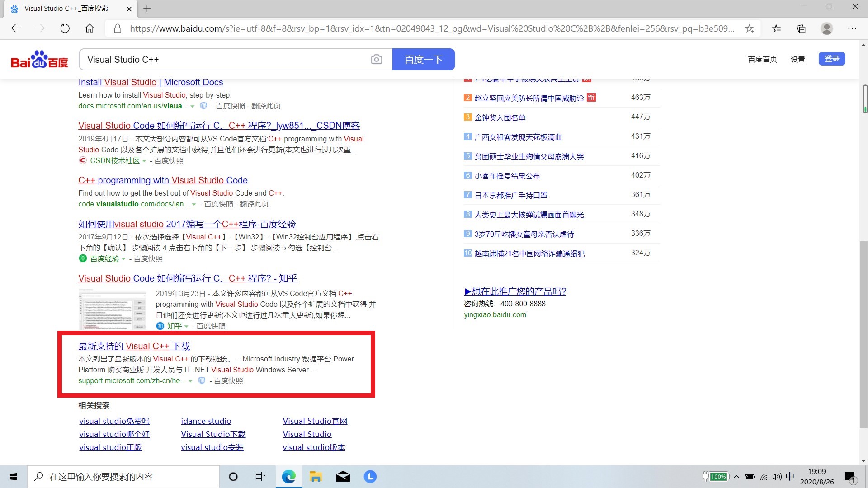
Task: Expand CSDN技术社区 source dropdown arrow
Action: click(144, 161)
